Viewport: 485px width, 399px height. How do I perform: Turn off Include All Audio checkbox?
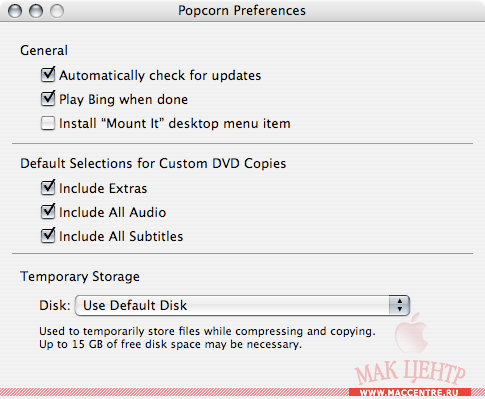48,212
